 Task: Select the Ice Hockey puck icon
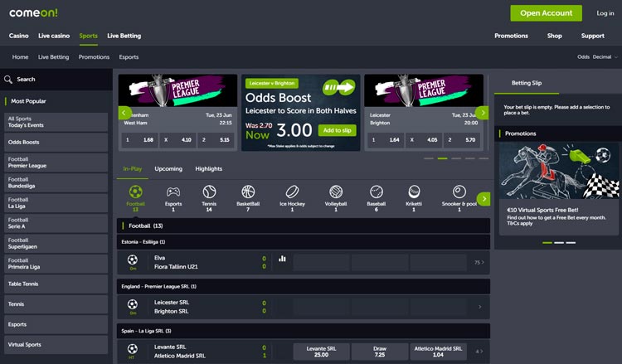click(x=293, y=192)
